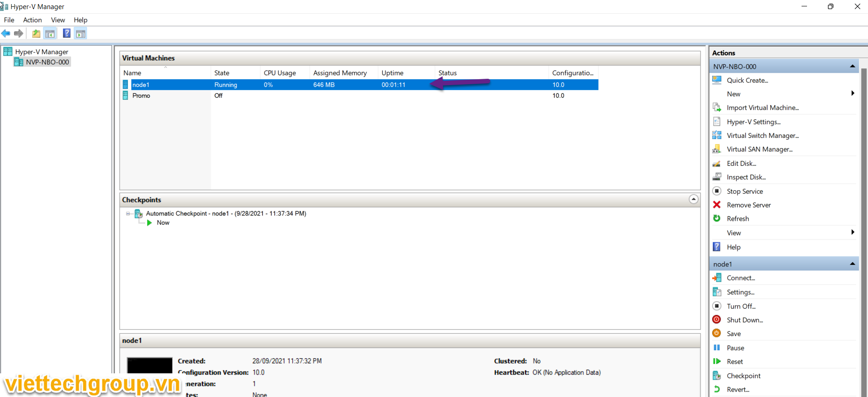Image resolution: width=868 pixels, height=397 pixels.
Task: Expand the View submenu arrow in Actions
Action: tap(853, 232)
